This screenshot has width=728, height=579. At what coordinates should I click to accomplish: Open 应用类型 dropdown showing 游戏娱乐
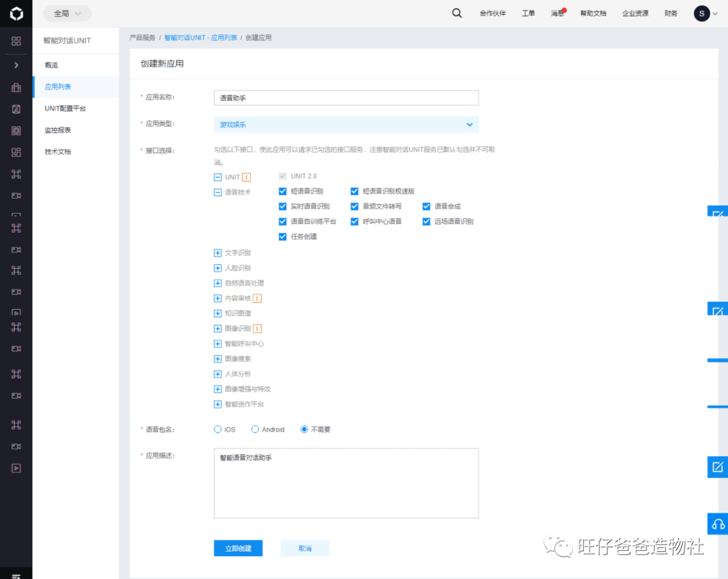[346, 125]
